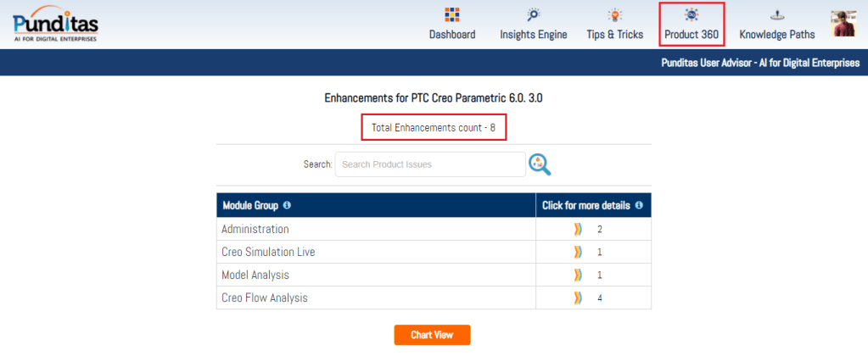Expand details arrow for Model Analysis

(x=578, y=275)
